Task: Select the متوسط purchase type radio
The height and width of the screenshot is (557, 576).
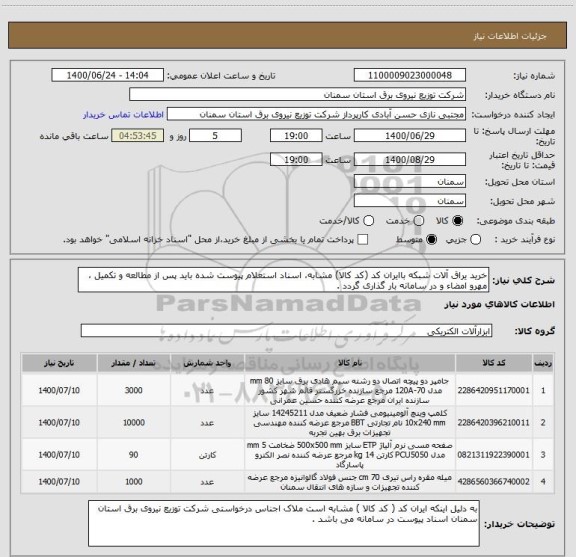Action: [431, 240]
